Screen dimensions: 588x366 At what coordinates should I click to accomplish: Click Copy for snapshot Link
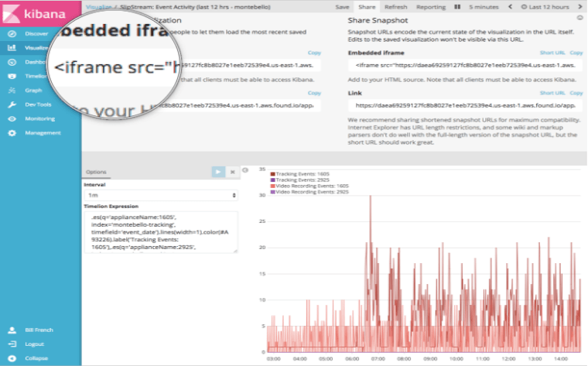click(x=576, y=93)
